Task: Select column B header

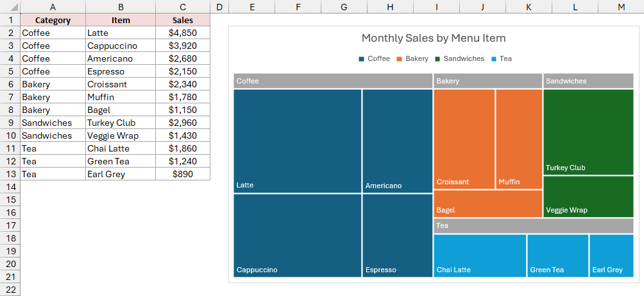Action: tap(121, 6)
